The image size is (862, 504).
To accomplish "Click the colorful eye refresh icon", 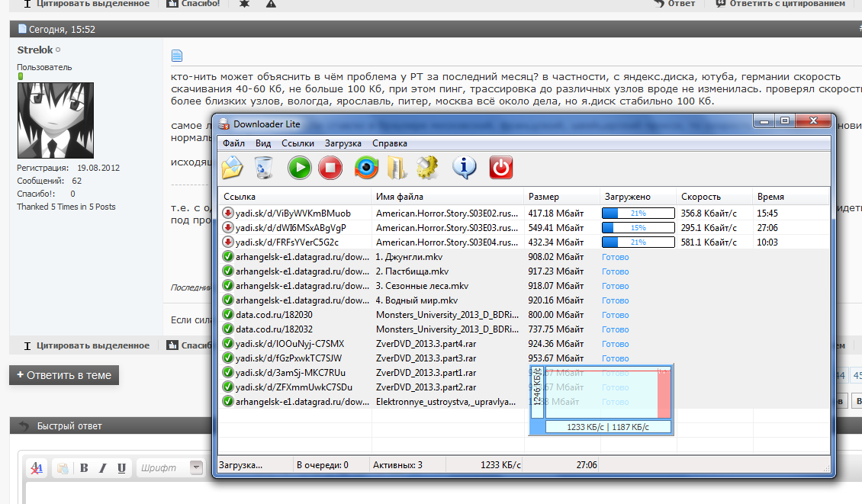I will (x=366, y=168).
